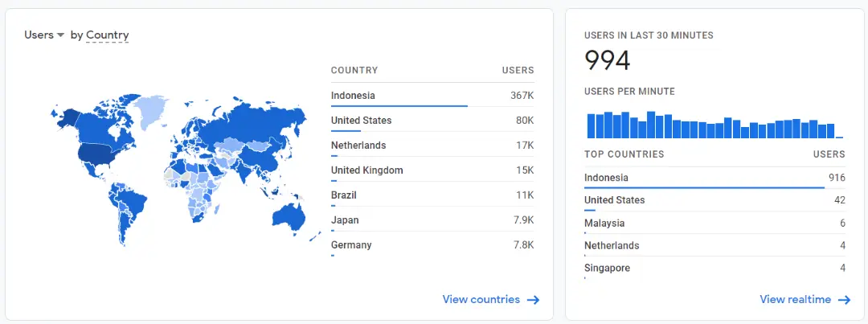Select Singapore in realtime top countries
The height and width of the screenshot is (324, 868).
[x=714, y=269]
